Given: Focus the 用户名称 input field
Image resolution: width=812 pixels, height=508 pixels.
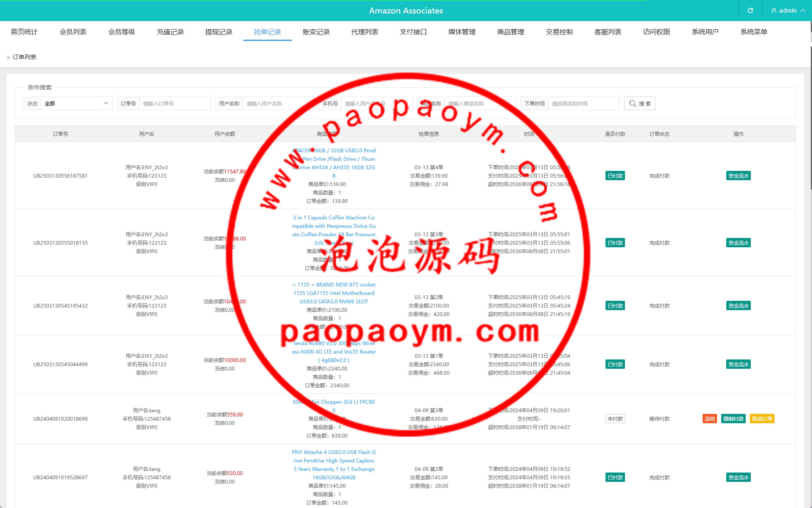Looking at the screenshot, I should click(279, 103).
